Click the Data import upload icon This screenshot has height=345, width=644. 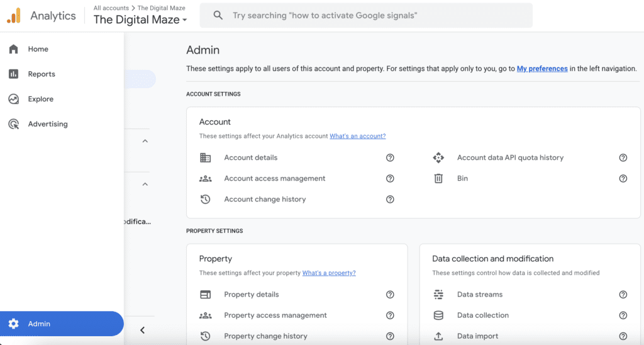(438, 336)
